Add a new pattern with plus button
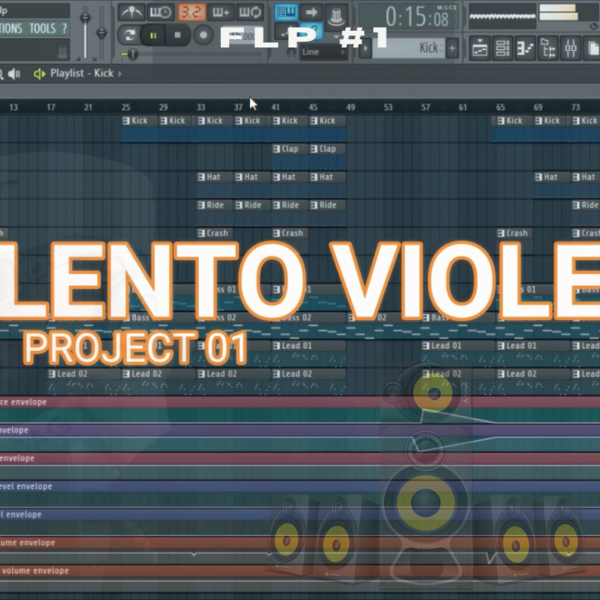The image size is (600, 600). tap(452, 48)
